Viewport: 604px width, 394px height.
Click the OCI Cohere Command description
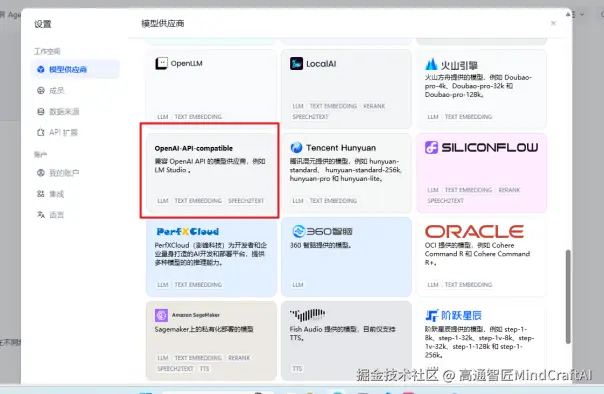click(x=477, y=254)
